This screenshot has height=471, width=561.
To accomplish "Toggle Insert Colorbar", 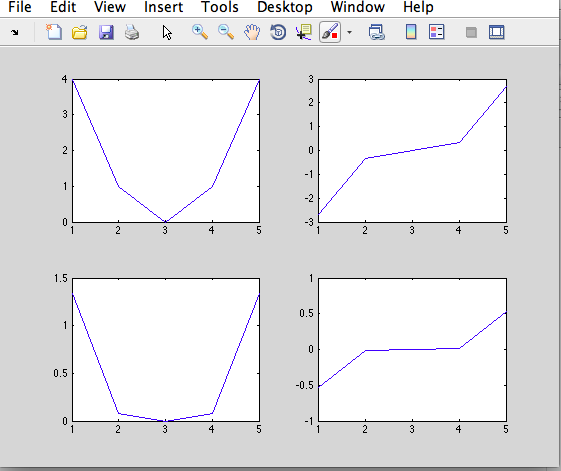I will (x=411, y=32).
